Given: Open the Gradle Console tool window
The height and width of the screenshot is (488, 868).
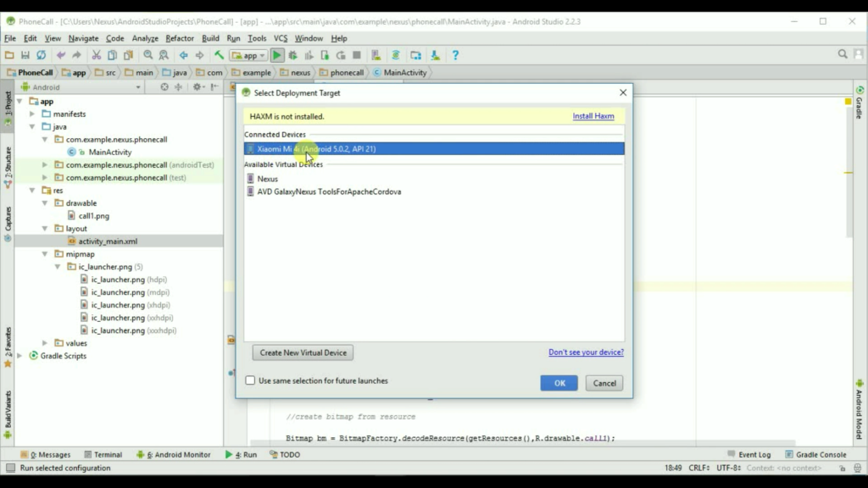Looking at the screenshot, I should (815, 455).
